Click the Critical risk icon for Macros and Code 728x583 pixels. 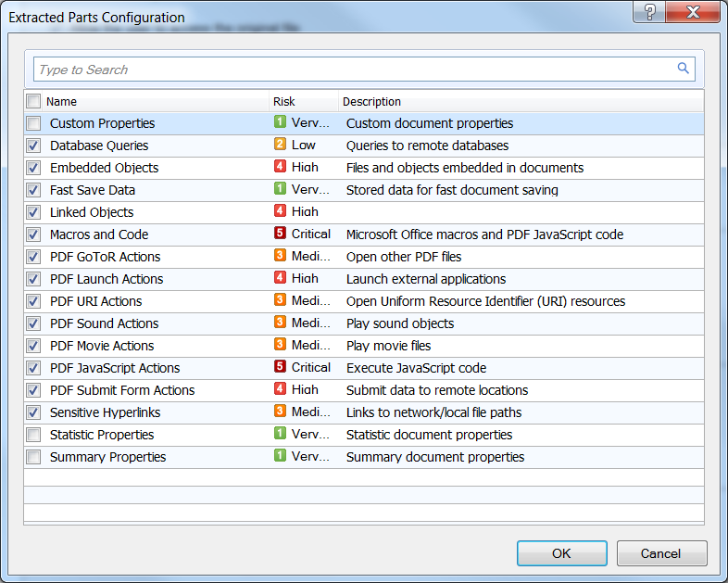280,234
